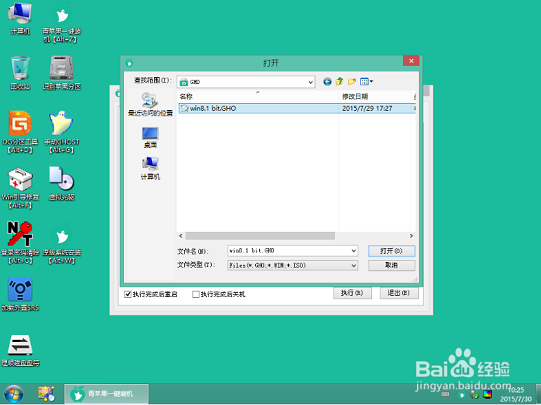Select 桌面 in the places bar
The height and width of the screenshot is (405, 541).
(150, 138)
